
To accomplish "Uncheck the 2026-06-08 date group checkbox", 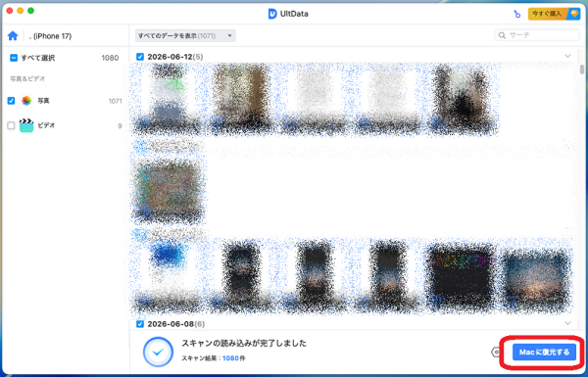I will click(140, 324).
